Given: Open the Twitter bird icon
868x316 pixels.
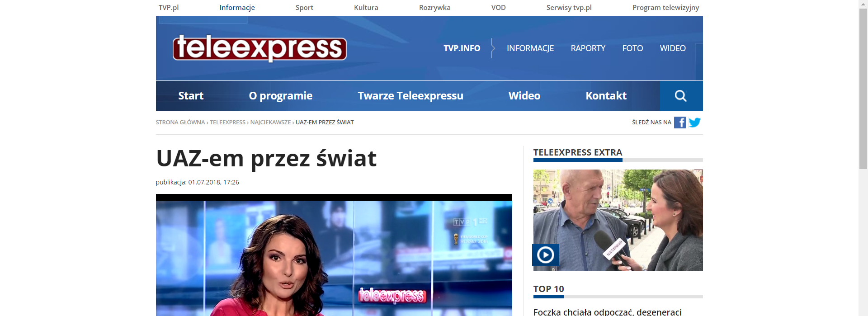Looking at the screenshot, I should coord(695,123).
